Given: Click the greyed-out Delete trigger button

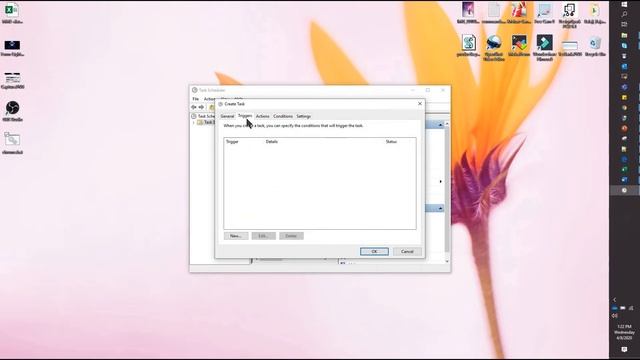Looking at the screenshot, I should 291,236.
